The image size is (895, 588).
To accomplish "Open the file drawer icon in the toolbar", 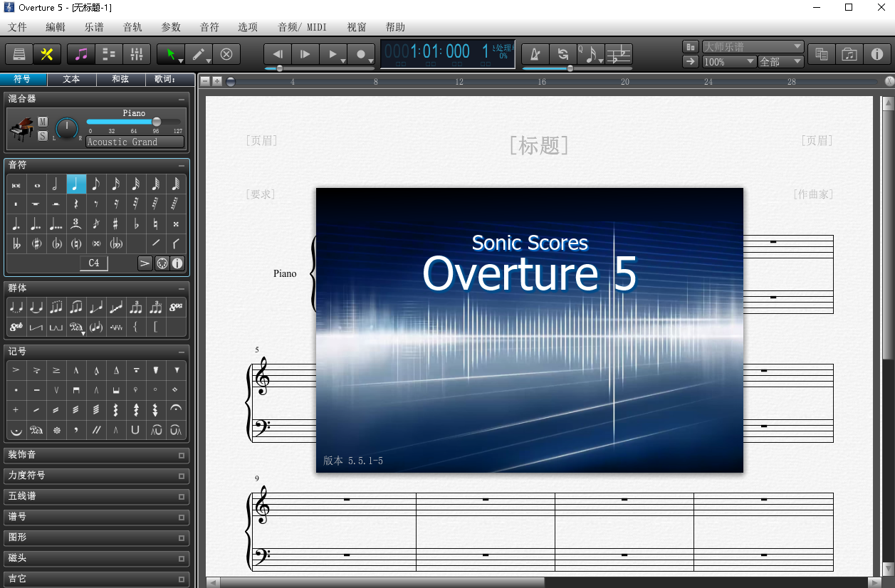I will click(x=19, y=54).
